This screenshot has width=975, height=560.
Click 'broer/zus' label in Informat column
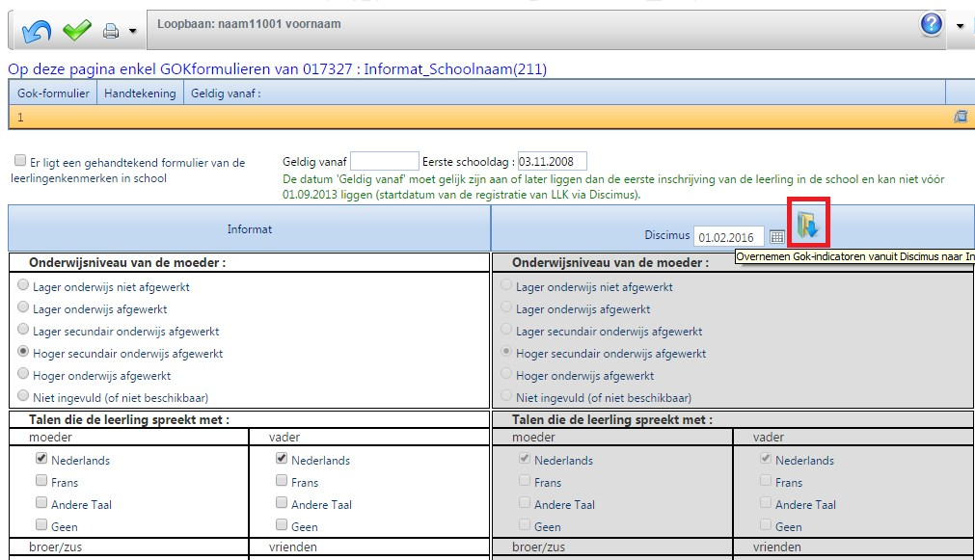click(x=55, y=547)
